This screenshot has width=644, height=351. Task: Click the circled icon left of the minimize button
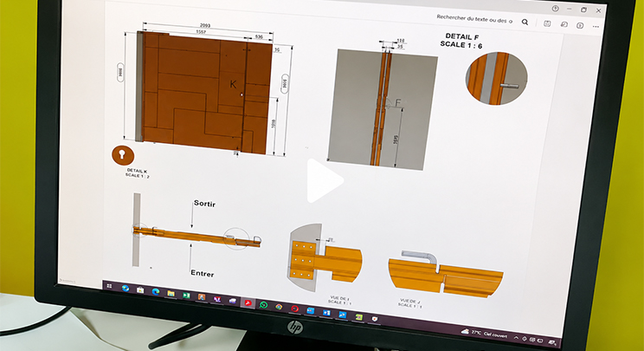(x=556, y=8)
